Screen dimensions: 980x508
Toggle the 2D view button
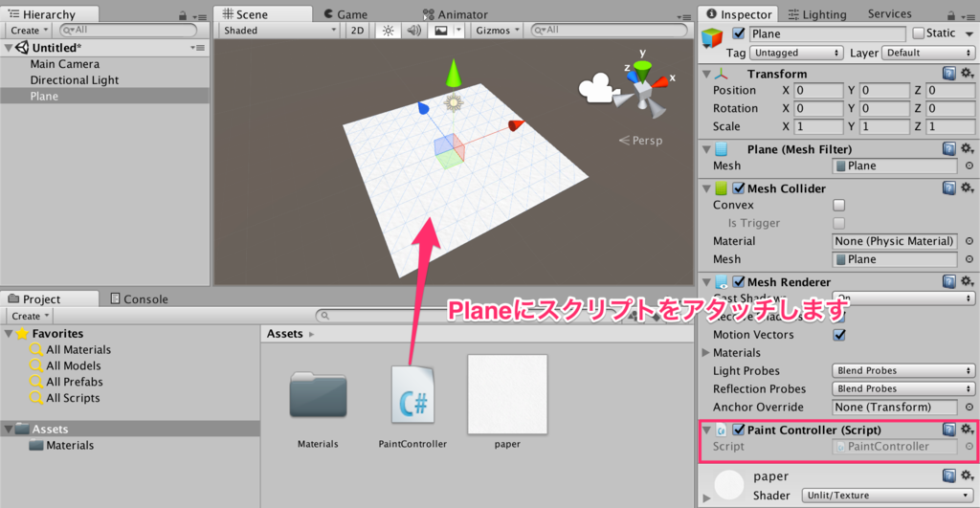[x=357, y=31]
